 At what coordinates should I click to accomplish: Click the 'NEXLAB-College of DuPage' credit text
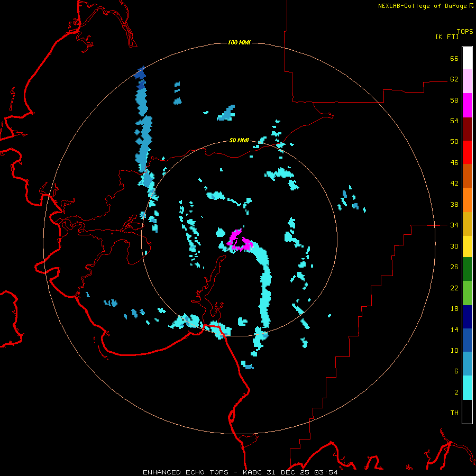(422, 6)
